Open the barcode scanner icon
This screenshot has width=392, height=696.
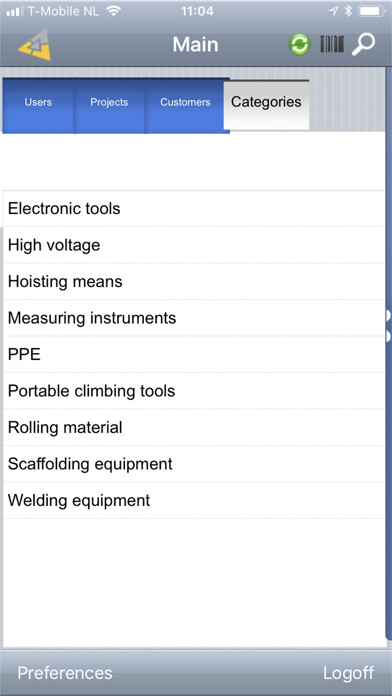tap(332, 45)
